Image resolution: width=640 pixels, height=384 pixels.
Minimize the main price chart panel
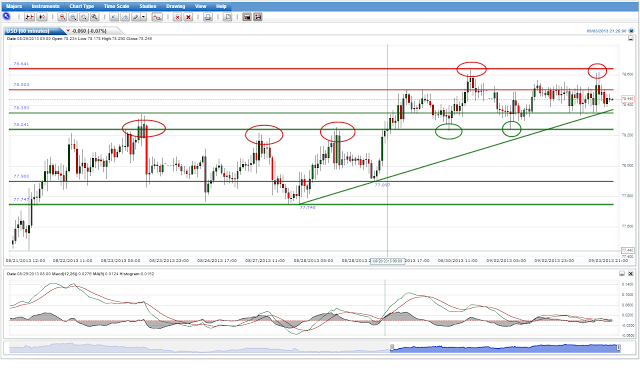pyautogui.click(x=631, y=39)
